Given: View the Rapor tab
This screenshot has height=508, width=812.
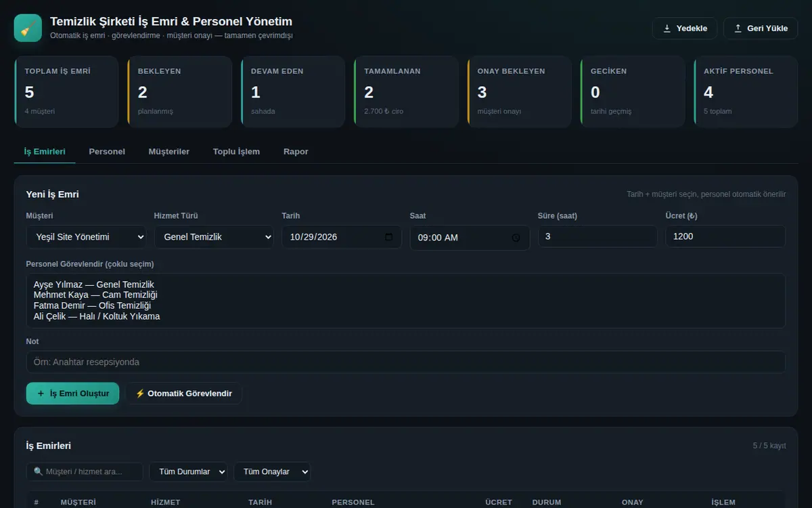Looking at the screenshot, I should (x=296, y=152).
